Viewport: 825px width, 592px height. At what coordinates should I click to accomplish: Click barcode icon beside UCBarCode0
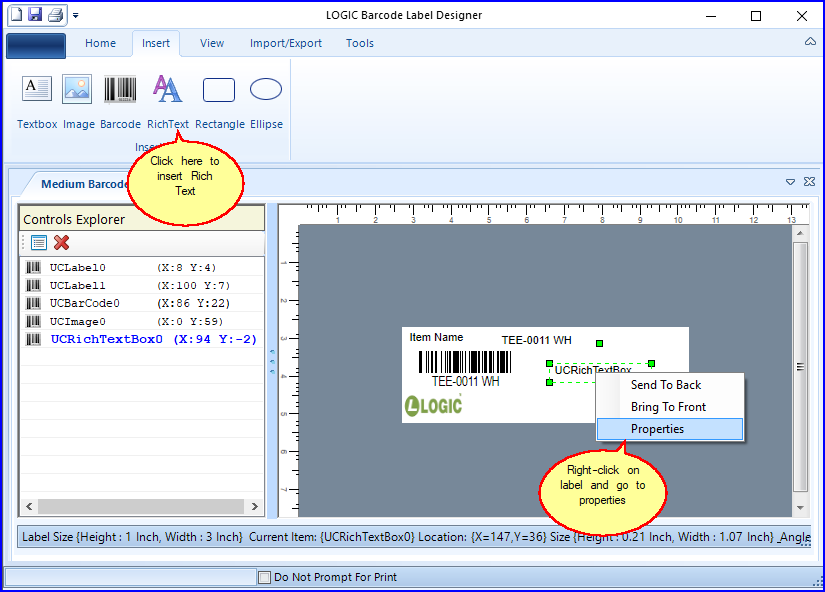[x=33, y=303]
